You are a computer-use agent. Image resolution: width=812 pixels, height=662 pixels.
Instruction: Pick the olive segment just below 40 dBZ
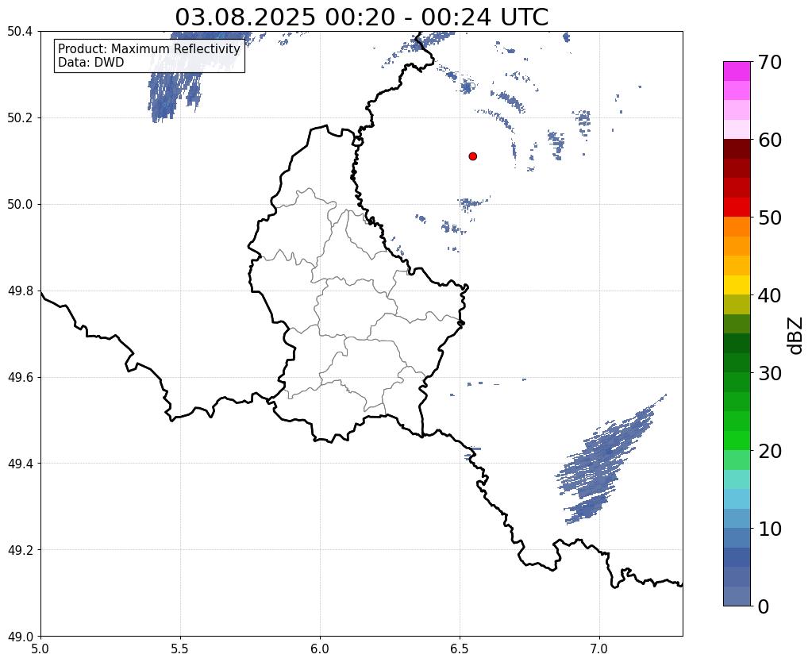(x=737, y=305)
